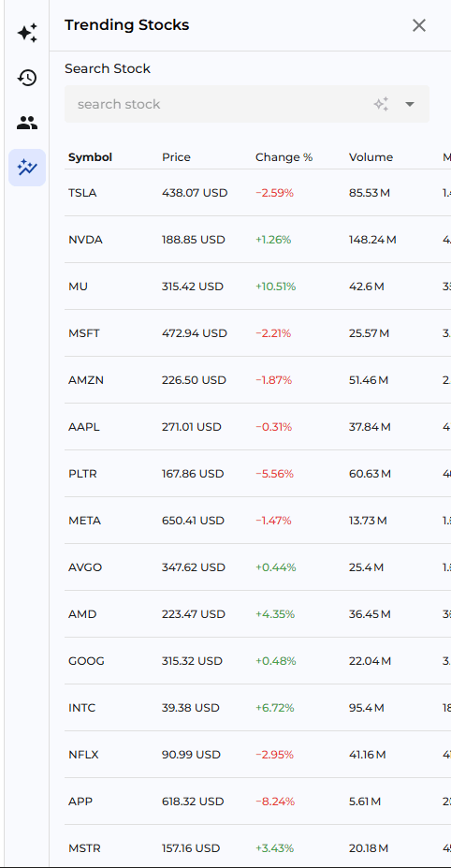Expand the search stock dropdown arrow
The height and width of the screenshot is (868, 451).
pos(410,104)
